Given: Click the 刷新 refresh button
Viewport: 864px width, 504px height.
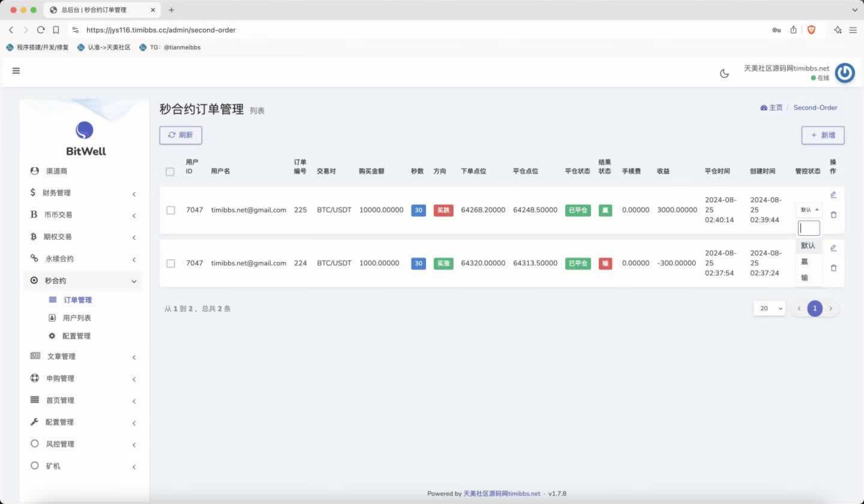Looking at the screenshot, I should coord(181,136).
